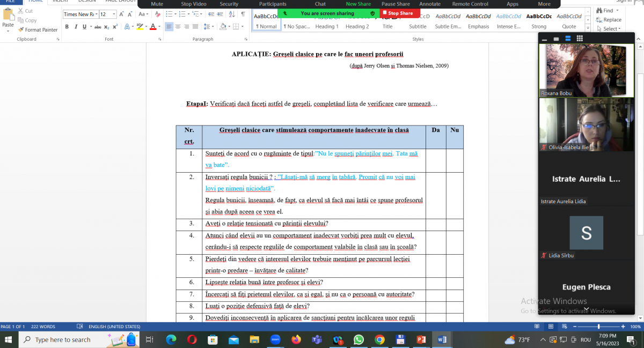Center-align the paragraph
The height and width of the screenshot is (348, 644).
tap(178, 27)
